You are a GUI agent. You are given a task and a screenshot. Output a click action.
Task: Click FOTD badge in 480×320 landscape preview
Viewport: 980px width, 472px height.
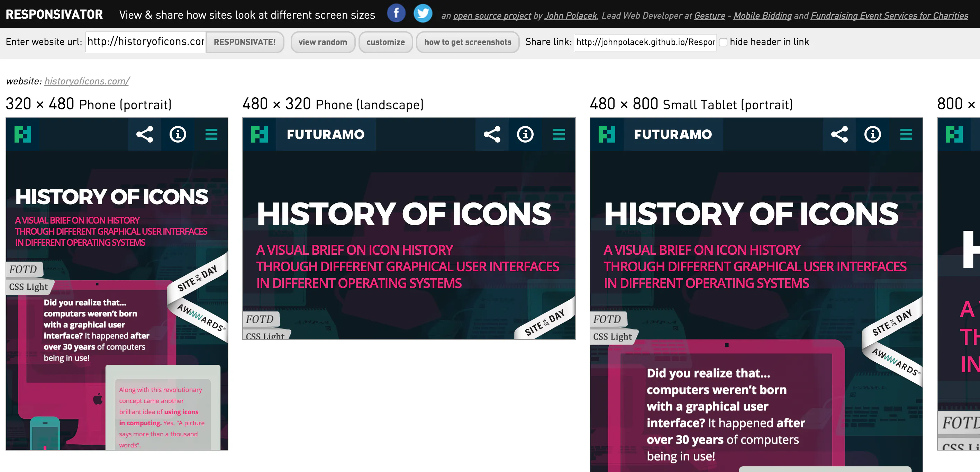pos(261,319)
